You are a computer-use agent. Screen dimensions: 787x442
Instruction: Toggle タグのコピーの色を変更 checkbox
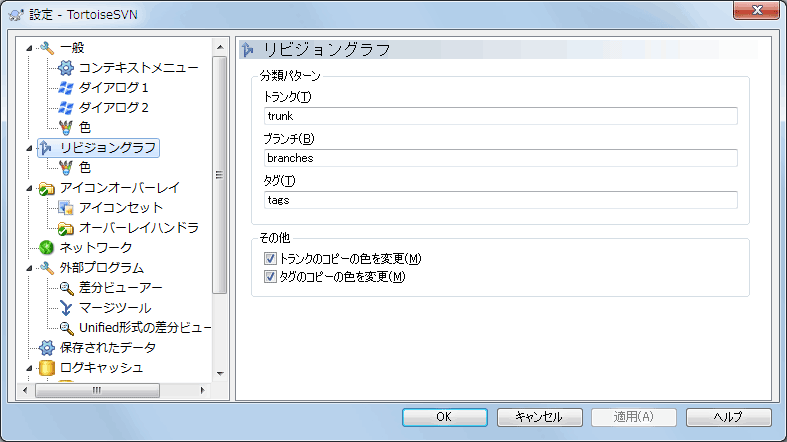coord(270,276)
